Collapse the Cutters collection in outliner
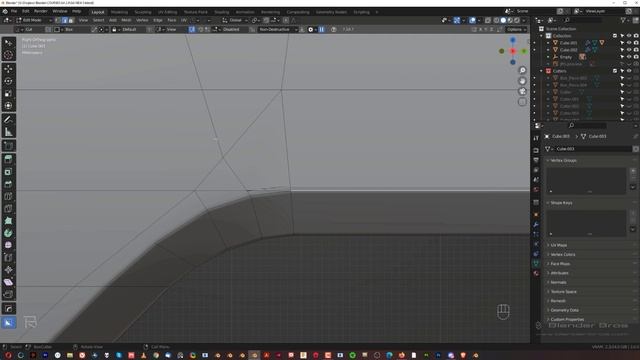Screen dimensions: 640x360 click(x=542, y=71)
